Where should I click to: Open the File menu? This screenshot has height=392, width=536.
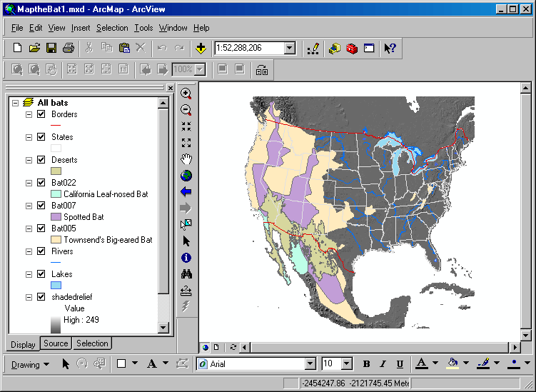tap(17, 28)
